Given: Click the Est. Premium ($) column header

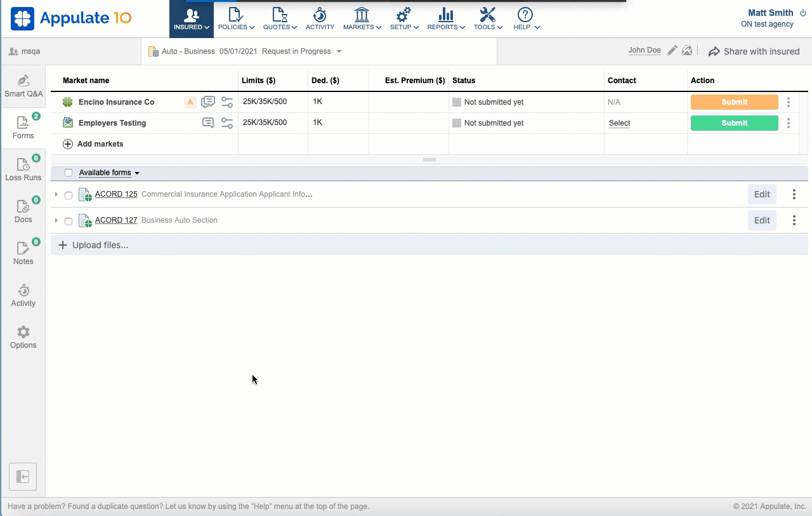Looking at the screenshot, I should click(415, 81).
